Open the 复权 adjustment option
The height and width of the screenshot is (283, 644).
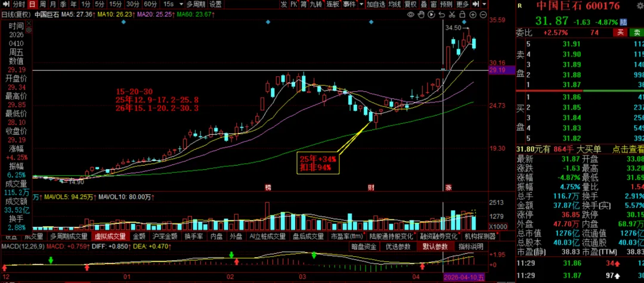[410, 5]
